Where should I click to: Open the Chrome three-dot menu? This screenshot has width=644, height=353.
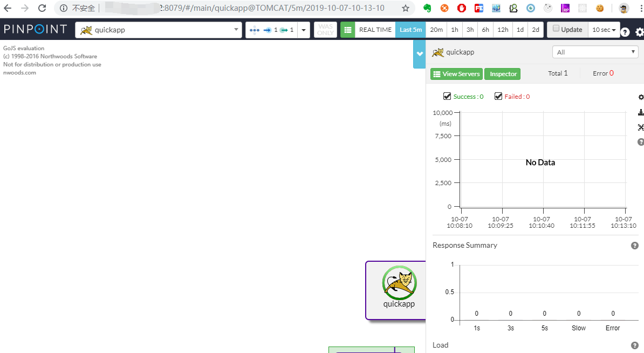641,8
